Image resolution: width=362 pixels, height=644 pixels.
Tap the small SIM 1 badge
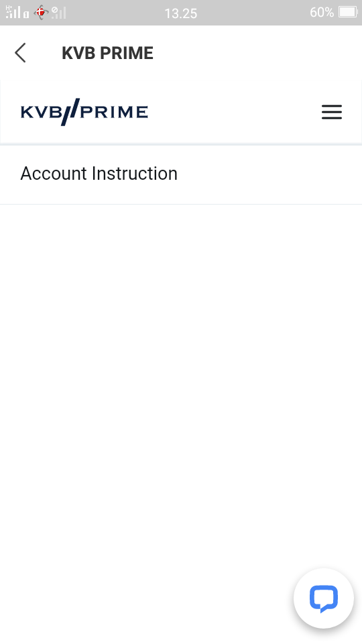(x=26, y=15)
